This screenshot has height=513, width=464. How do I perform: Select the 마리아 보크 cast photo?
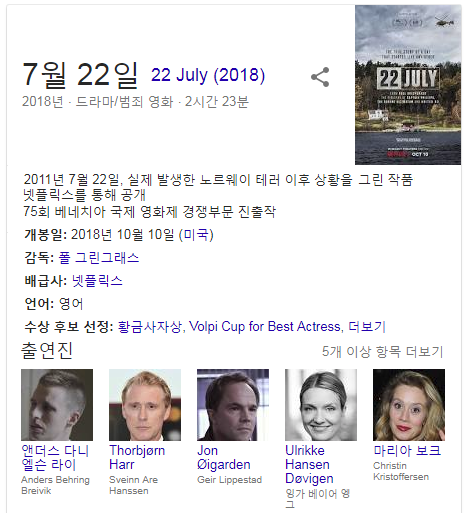pos(409,405)
